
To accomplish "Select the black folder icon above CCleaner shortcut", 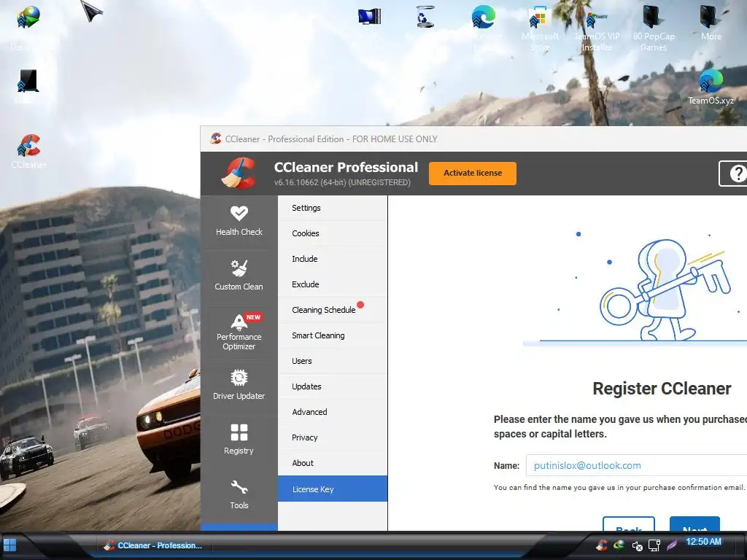I will [x=28, y=81].
